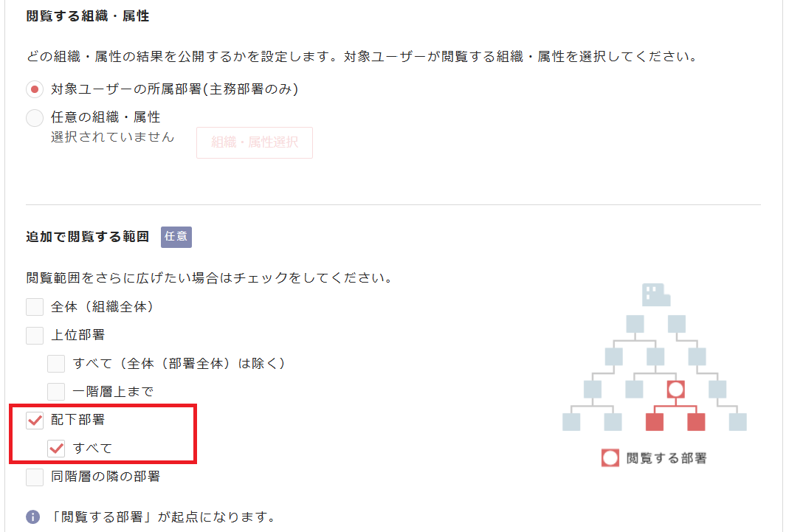
Task: Click the 選択されていません status text
Action: click(113, 137)
